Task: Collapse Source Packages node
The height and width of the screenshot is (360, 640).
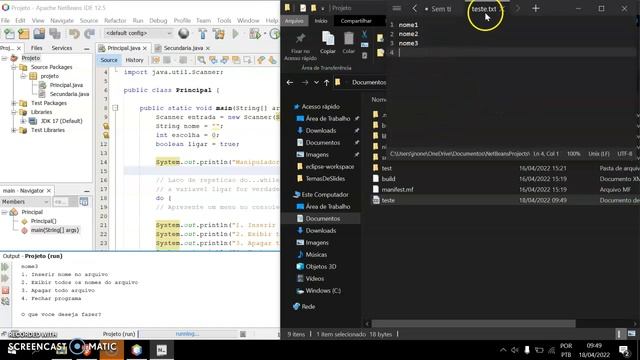Action: (x=14, y=67)
